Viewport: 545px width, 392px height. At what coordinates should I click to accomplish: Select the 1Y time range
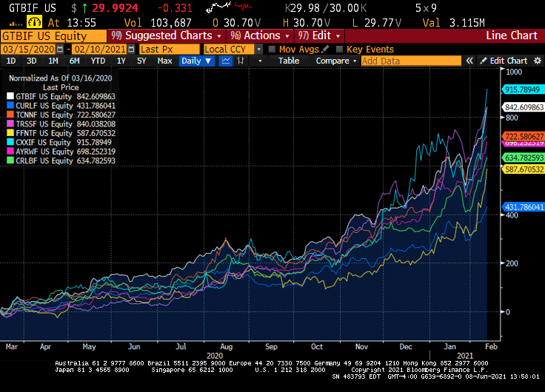coord(121,61)
